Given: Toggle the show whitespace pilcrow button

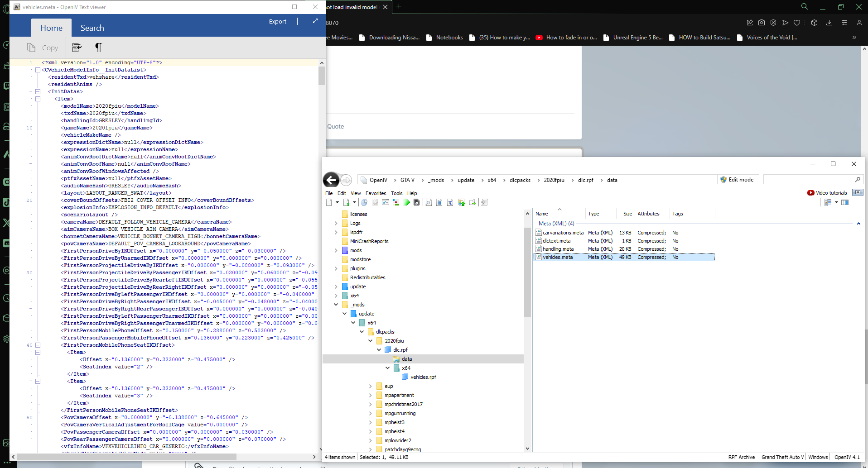Looking at the screenshot, I should [98, 48].
